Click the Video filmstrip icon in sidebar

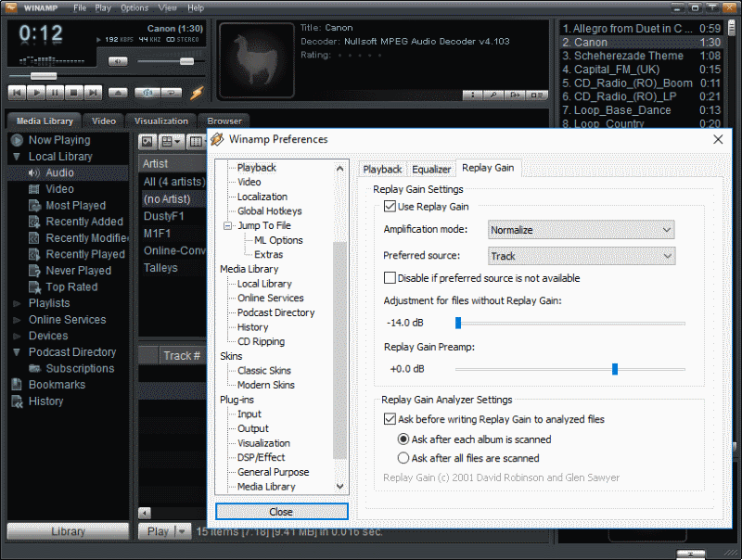(x=34, y=190)
